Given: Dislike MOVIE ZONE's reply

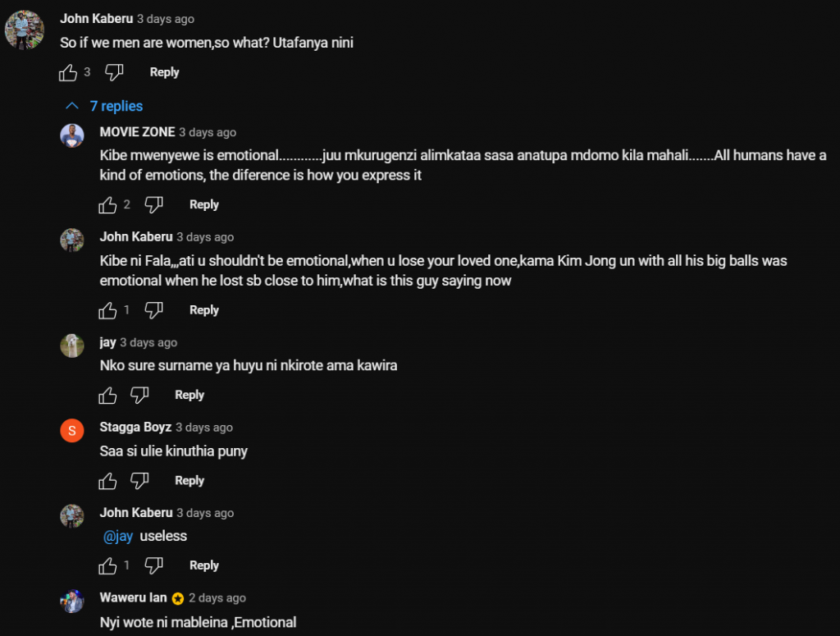Looking at the screenshot, I should [x=153, y=205].
